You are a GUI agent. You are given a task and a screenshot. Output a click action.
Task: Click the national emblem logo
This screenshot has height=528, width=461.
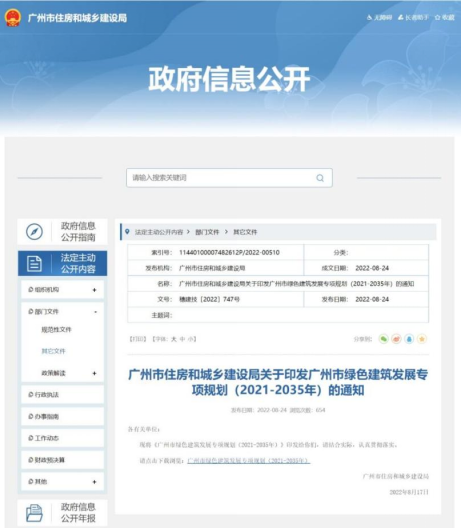(x=13, y=18)
